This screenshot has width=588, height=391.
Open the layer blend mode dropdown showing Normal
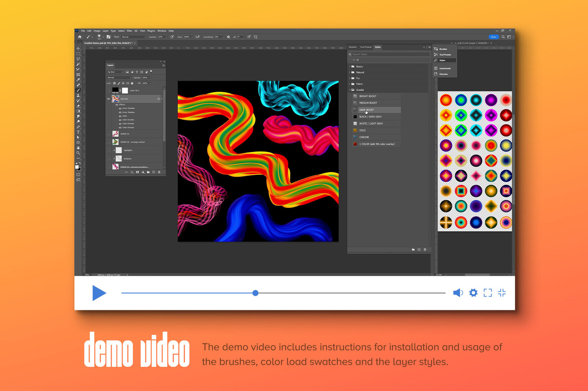[x=119, y=78]
